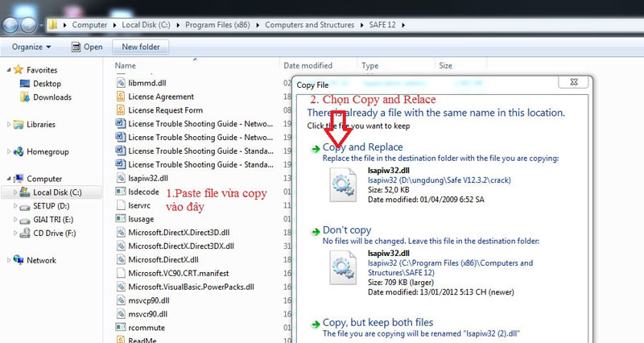Click the Homegroup icon in sidebar

[x=19, y=151]
